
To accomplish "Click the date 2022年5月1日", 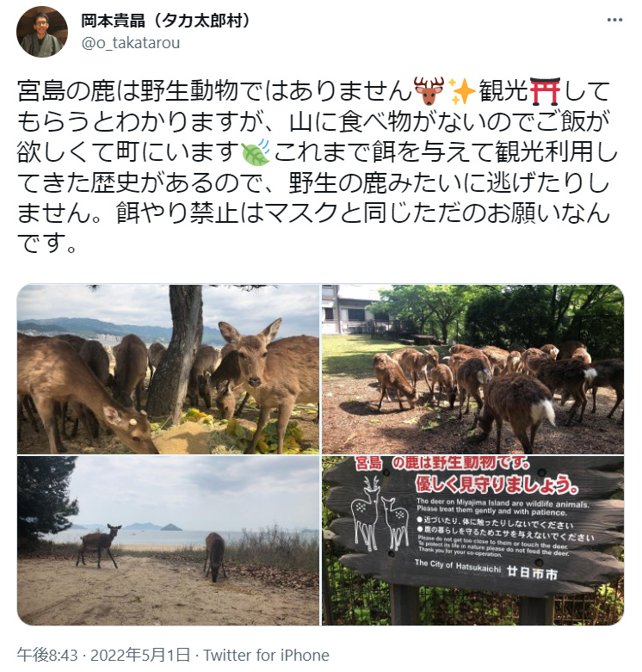I will coord(140,656).
